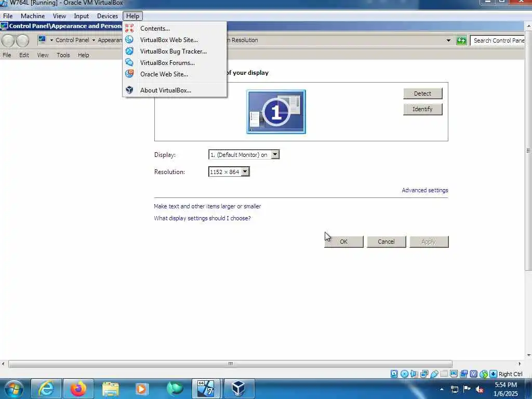Click inside Search Control Panel field

[x=497, y=41]
